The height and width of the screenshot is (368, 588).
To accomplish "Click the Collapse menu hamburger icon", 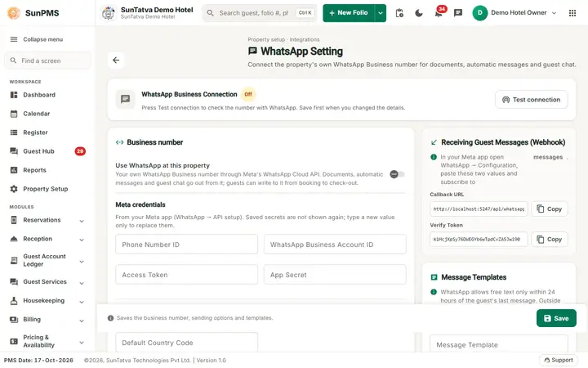I will 14,39.
